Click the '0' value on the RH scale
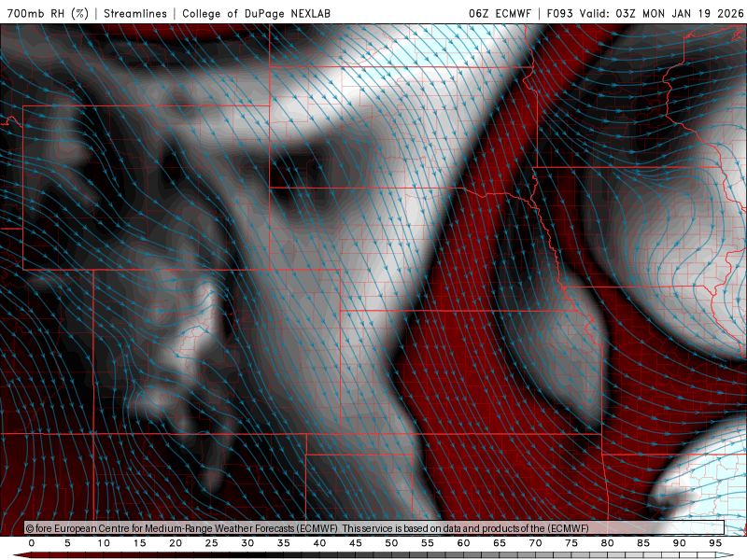Image resolution: width=747 pixels, height=560 pixels. pyautogui.click(x=32, y=543)
